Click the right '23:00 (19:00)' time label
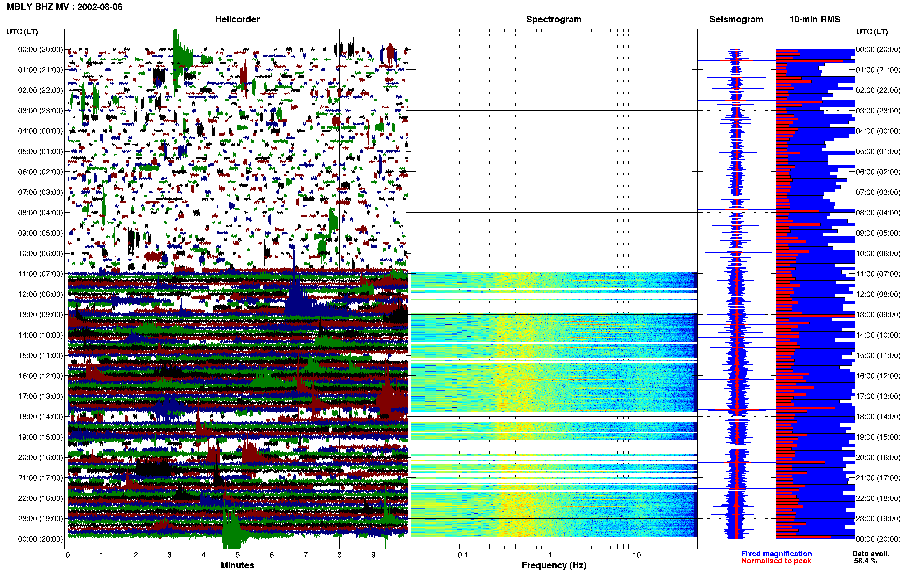Screen dimensions: 924x578 (x=878, y=519)
